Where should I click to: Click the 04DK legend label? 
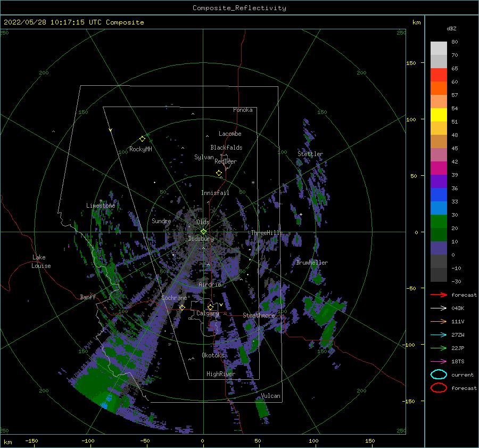[x=458, y=308]
